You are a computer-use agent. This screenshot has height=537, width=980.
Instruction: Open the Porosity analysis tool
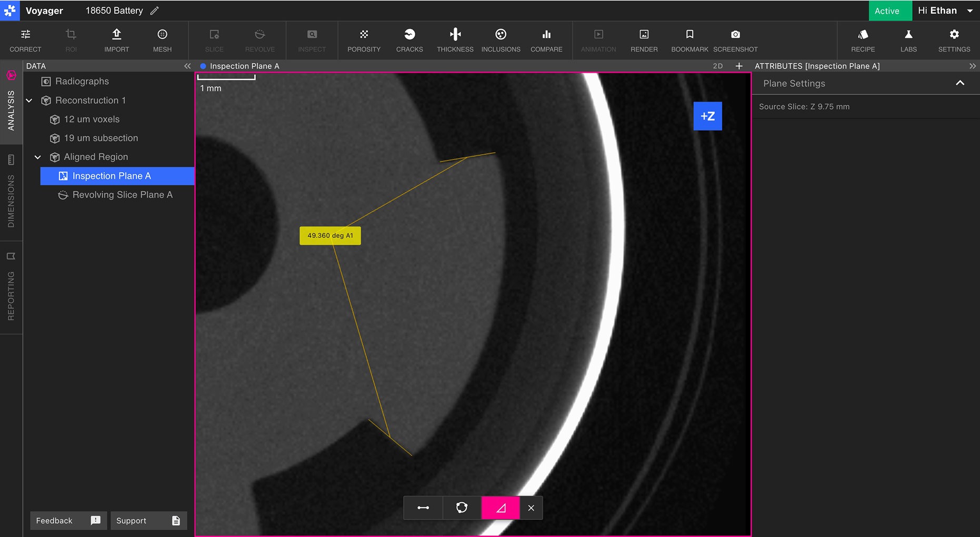(x=364, y=41)
